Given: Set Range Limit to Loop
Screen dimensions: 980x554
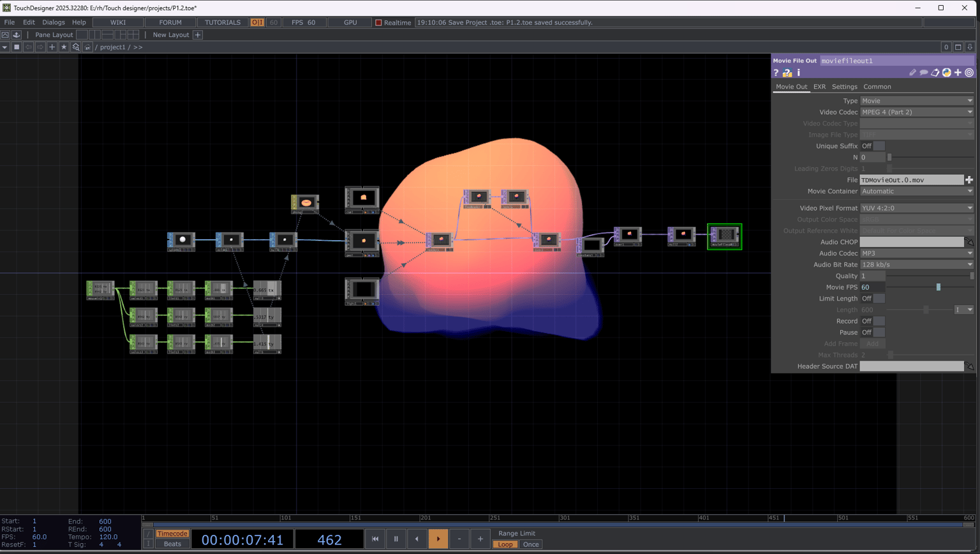Looking at the screenshot, I should pos(505,544).
